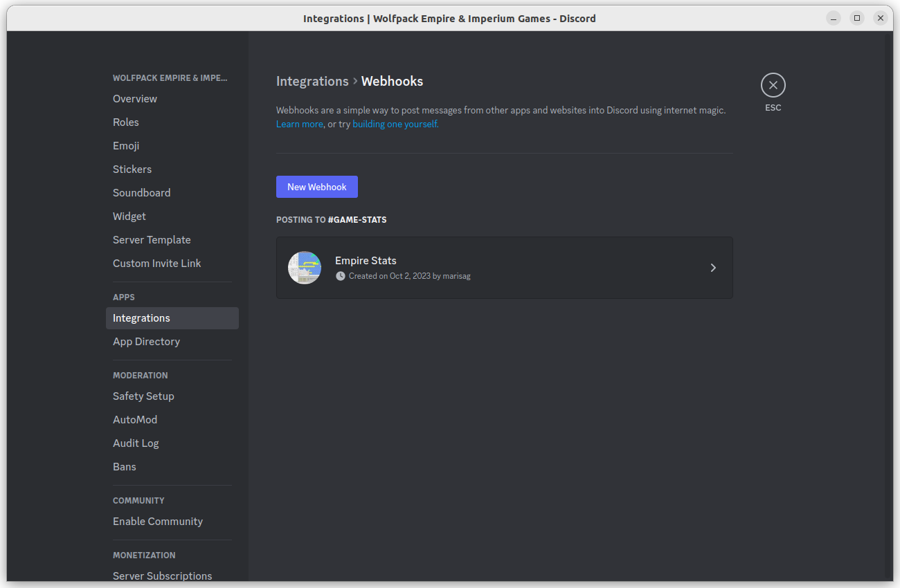Viewport: 900px width, 588px height.
Task: Open Custom Invite Link settings
Action: click(172, 264)
